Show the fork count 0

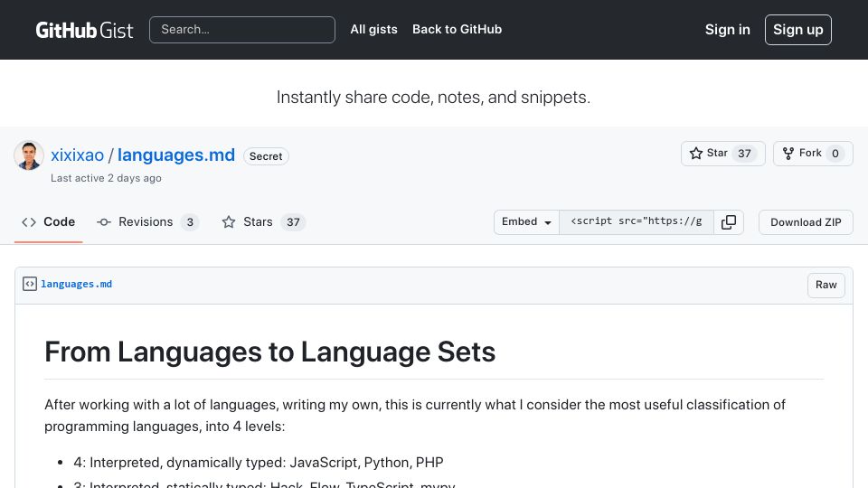point(835,154)
